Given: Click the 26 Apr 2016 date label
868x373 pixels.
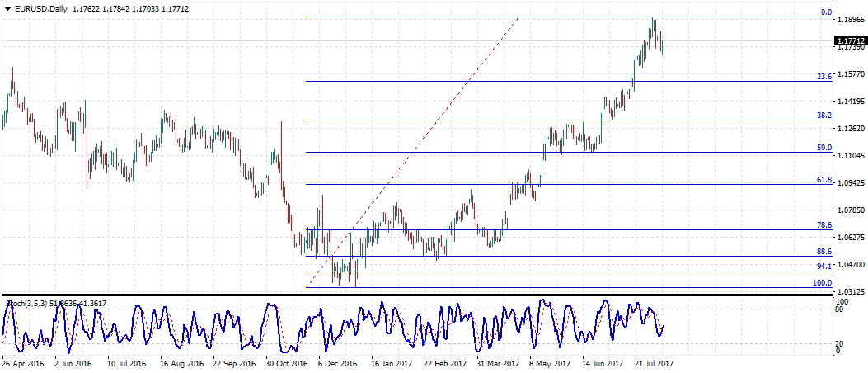Looking at the screenshot, I should [x=22, y=362].
